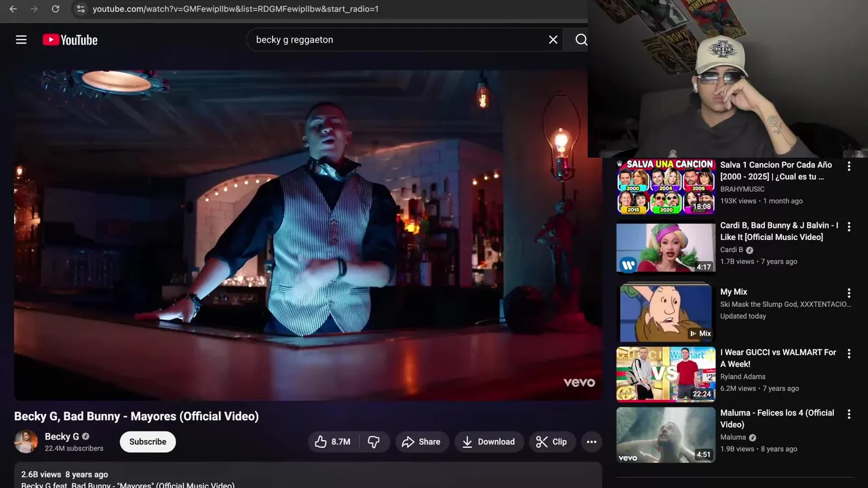Expand the video description box
868x488 pixels.
pos(308,476)
